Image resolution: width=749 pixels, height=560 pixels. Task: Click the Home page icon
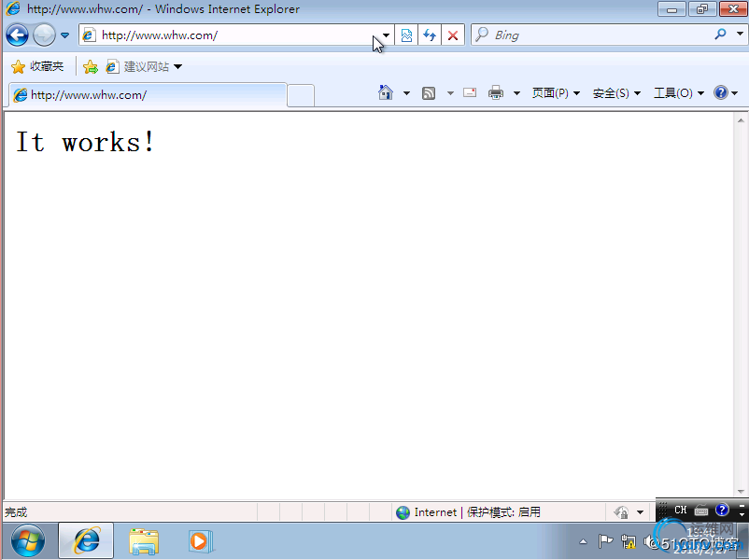[x=386, y=92]
